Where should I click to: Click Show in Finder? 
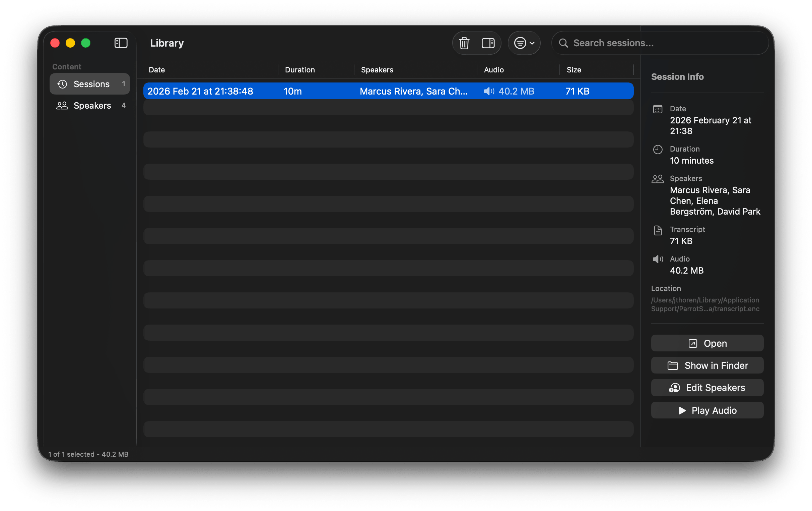tap(707, 365)
